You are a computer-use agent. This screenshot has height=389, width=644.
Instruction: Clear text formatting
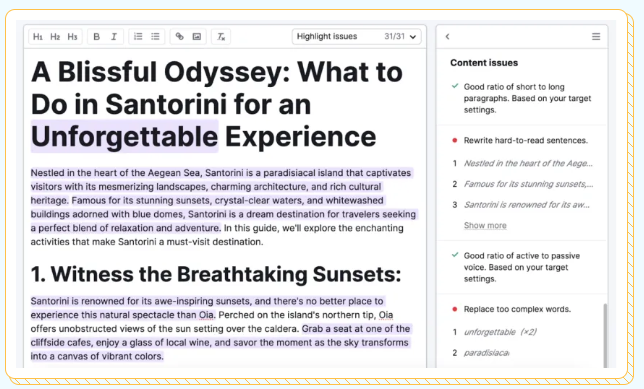(x=221, y=37)
